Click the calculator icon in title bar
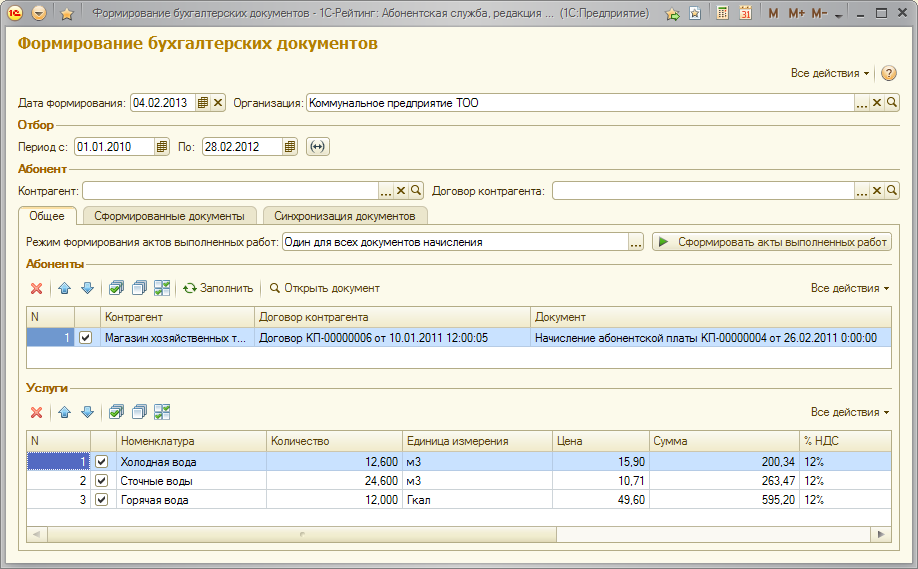 pos(723,14)
